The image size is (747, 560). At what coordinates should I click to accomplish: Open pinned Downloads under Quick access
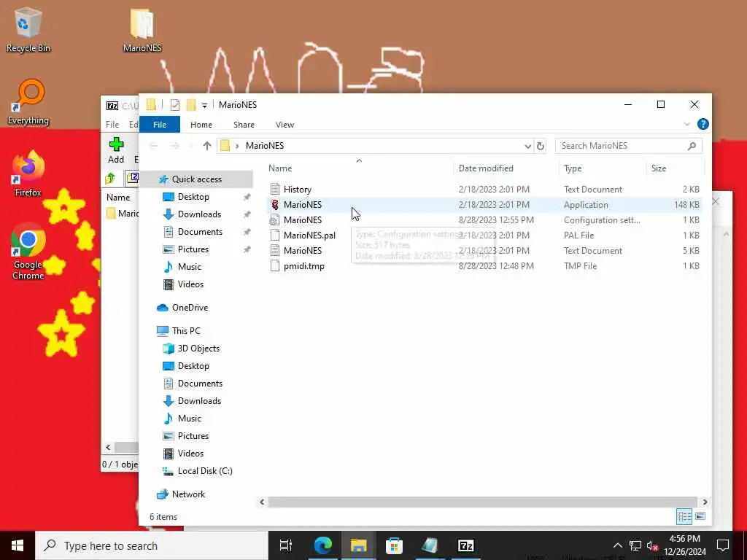click(199, 214)
